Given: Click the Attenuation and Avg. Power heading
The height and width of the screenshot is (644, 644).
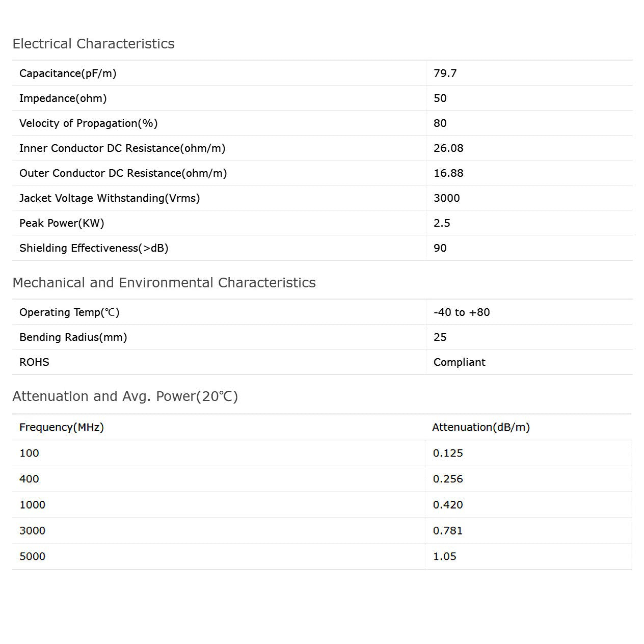Looking at the screenshot, I should (125, 396).
